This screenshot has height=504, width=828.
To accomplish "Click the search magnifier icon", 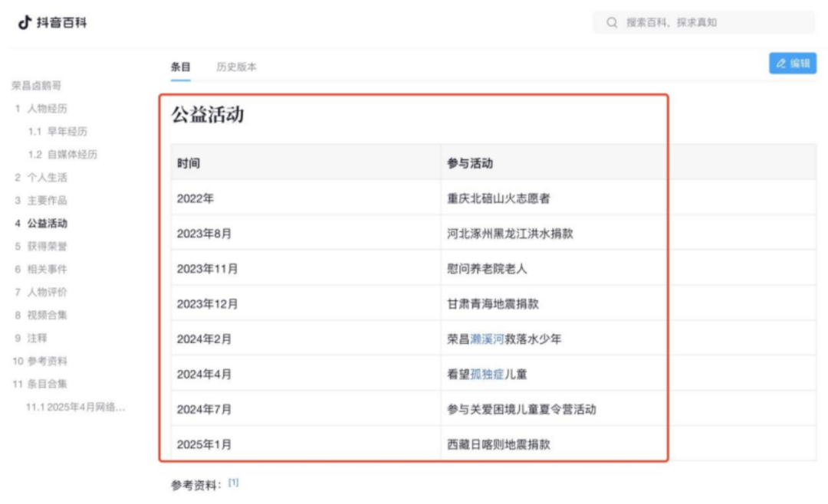I will click(x=612, y=22).
